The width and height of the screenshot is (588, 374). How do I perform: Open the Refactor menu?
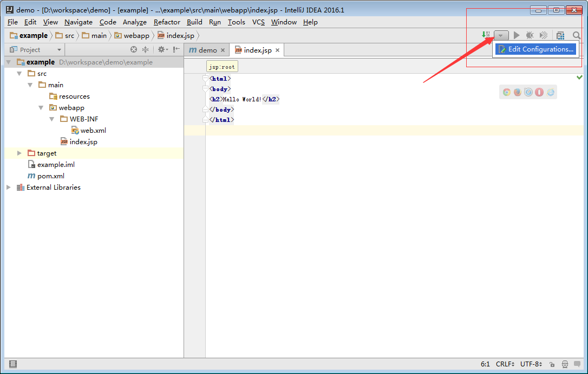point(167,22)
